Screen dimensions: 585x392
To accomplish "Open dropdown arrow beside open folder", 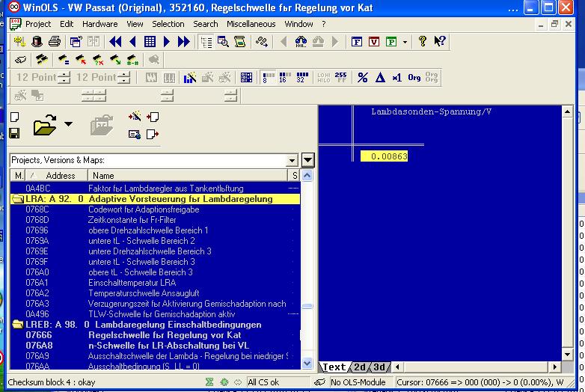I will [68, 124].
